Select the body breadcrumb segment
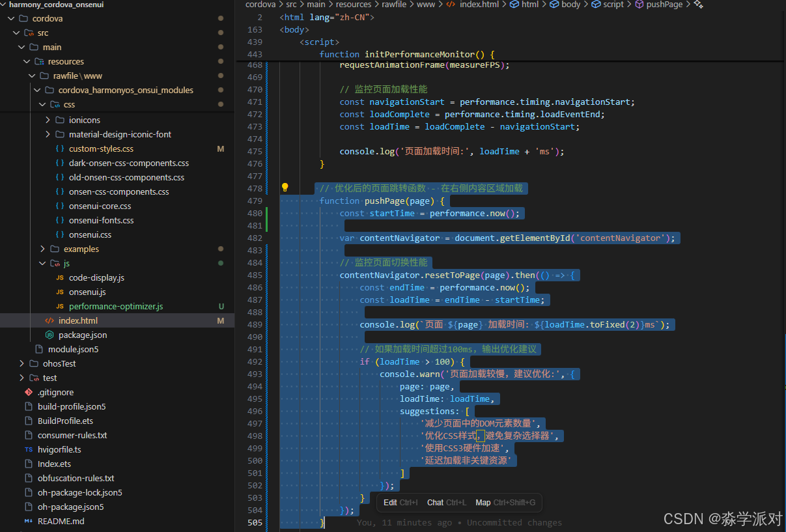786x532 pixels. pos(570,5)
